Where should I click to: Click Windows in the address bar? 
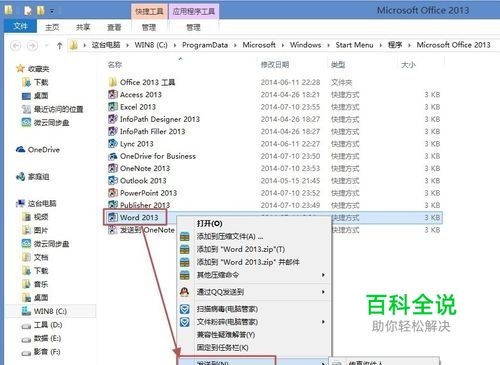[305, 45]
